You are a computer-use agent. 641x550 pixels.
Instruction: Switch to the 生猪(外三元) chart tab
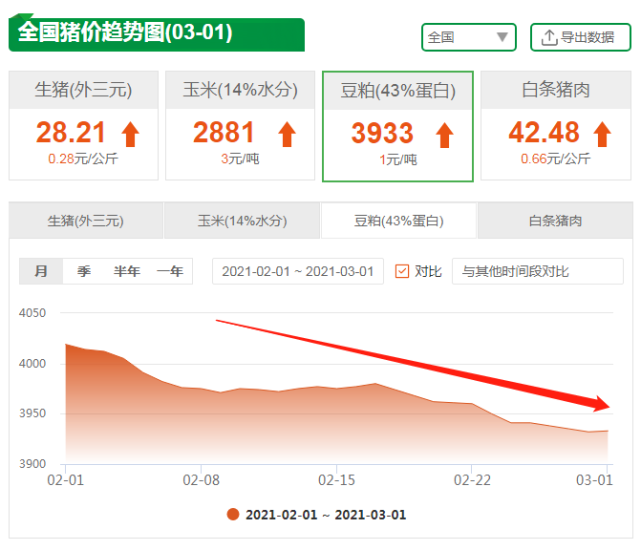tap(86, 220)
